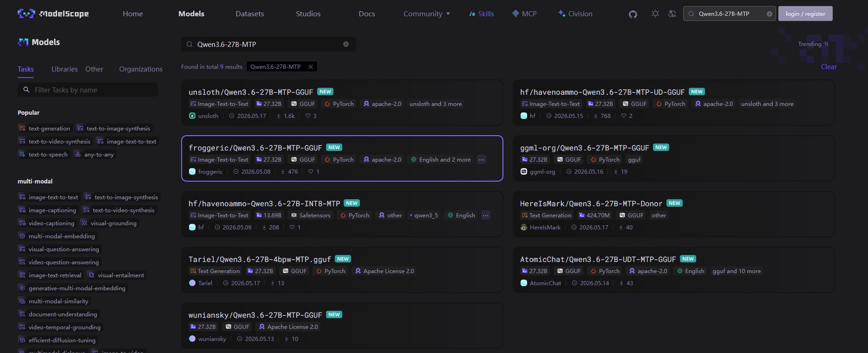Open the HereIsMark/Qwen3.6-27B-MTP-Donor model
Viewport: 868px width, 353px height.
click(591, 203)
